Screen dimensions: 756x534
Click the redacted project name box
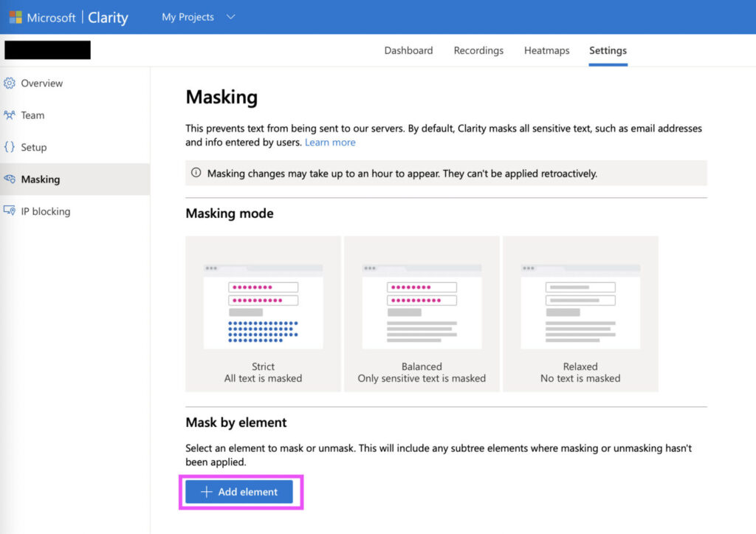(47, 50)
